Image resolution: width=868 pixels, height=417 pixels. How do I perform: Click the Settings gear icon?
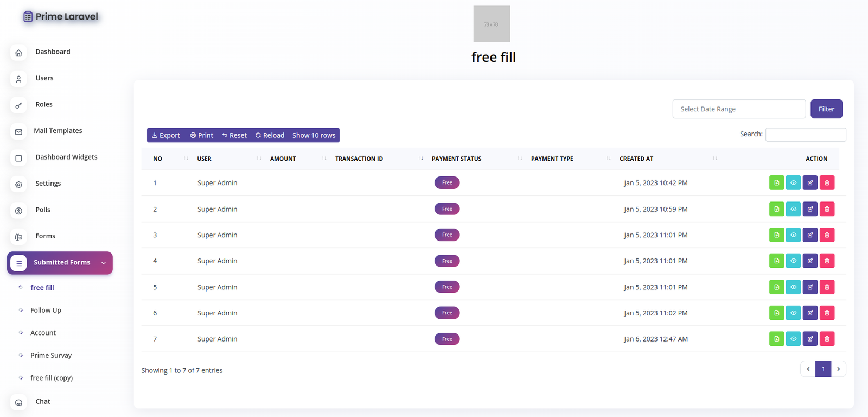tap(18, 185)
